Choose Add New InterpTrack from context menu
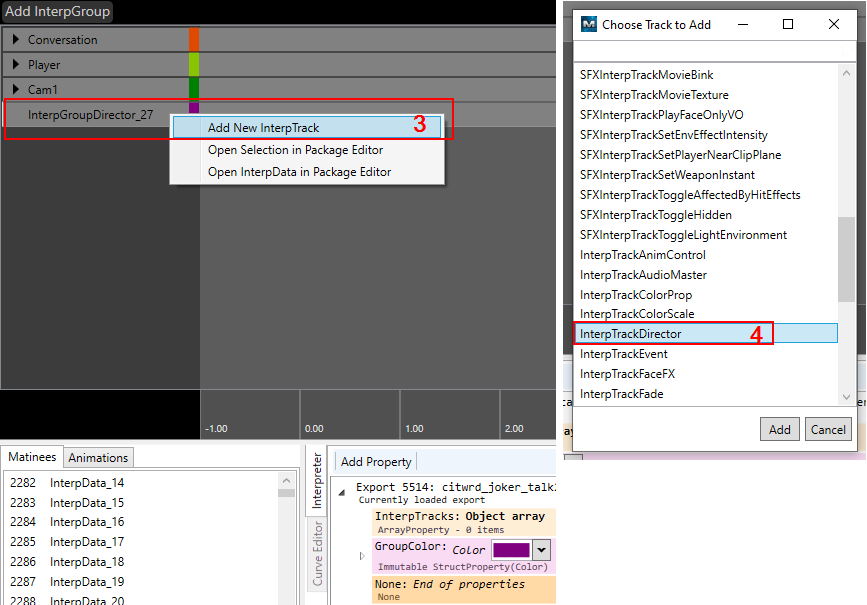 [307, 128]
